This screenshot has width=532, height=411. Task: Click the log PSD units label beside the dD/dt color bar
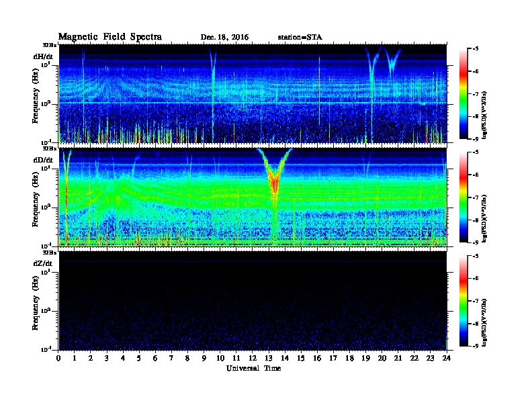pyautogui.click(x=484, y=218)
